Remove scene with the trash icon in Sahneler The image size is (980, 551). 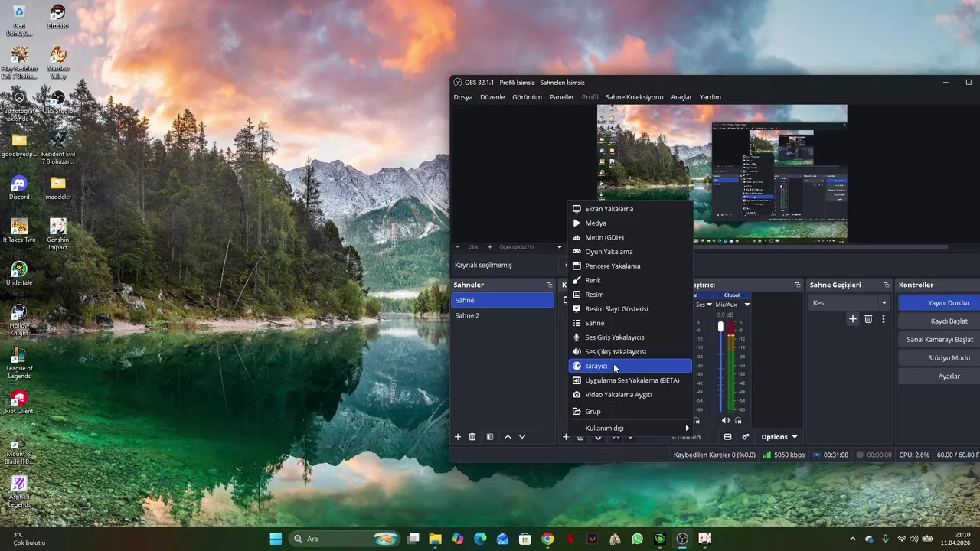472,437
